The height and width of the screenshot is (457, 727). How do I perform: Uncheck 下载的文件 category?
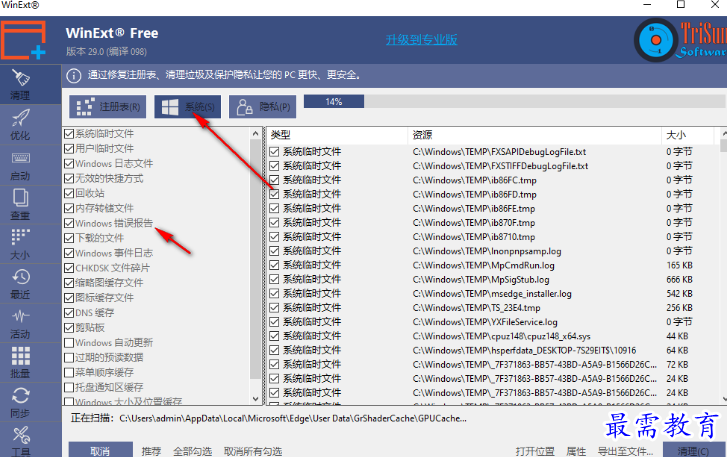point(69,238)
